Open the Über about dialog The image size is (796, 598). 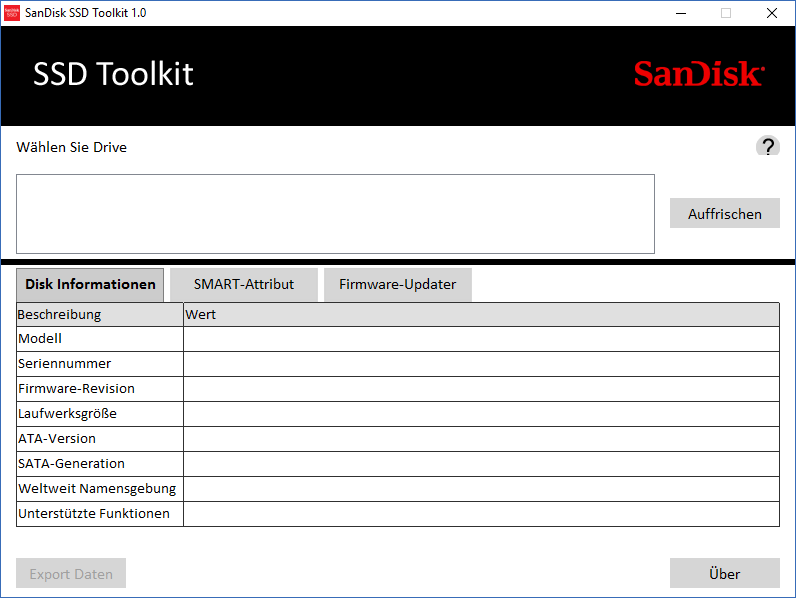(724, 573)
